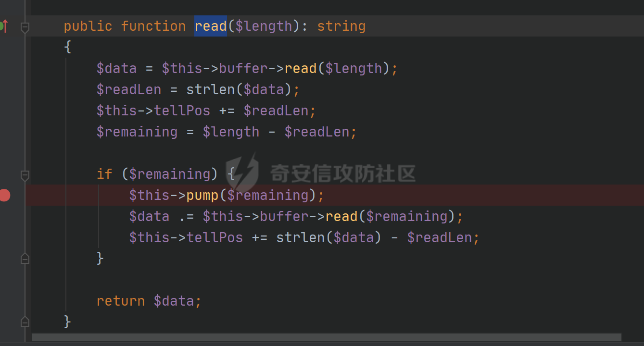
Task: Click the string return type in the signature
Action: click(341, 26)
